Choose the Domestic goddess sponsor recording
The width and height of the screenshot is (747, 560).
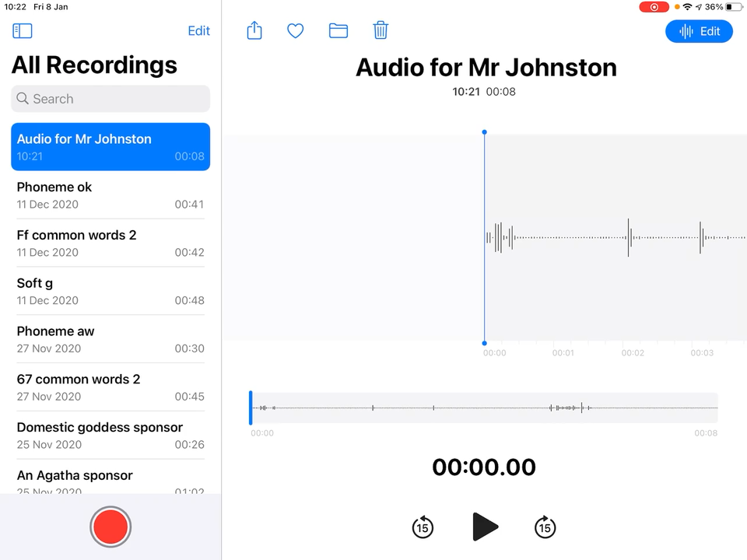coord(110,436)
